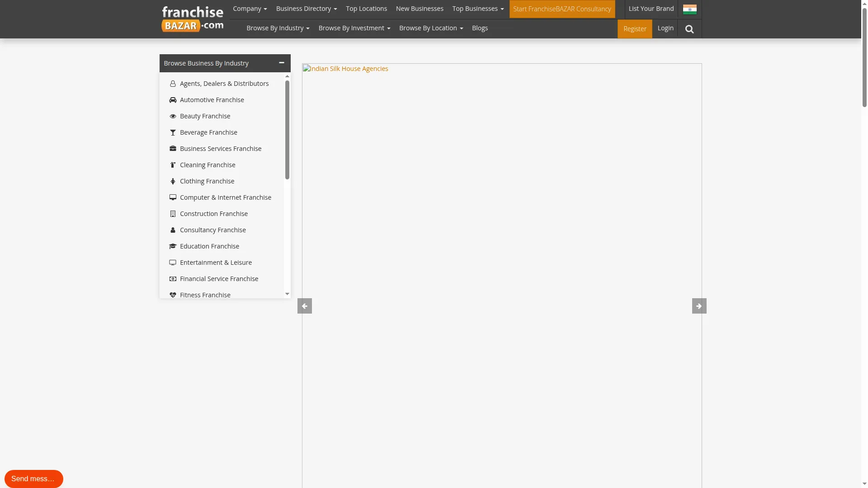Click the TV icon for Entertainment & Leisure
This screenshot has height=488, width=868.
coord(173,263)
